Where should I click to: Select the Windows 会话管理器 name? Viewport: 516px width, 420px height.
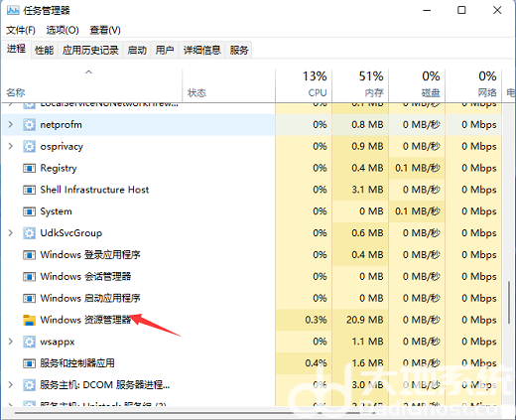tap(85, 276)
